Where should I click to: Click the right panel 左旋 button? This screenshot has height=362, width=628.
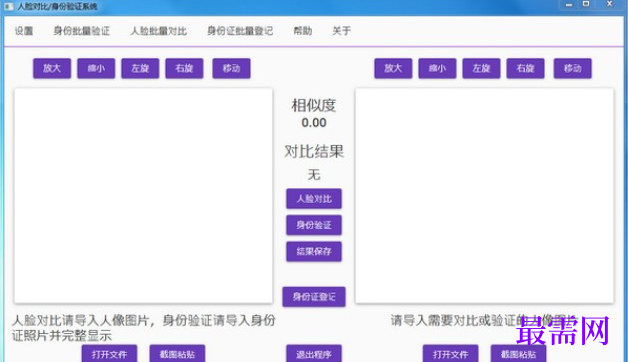(481, 68)
